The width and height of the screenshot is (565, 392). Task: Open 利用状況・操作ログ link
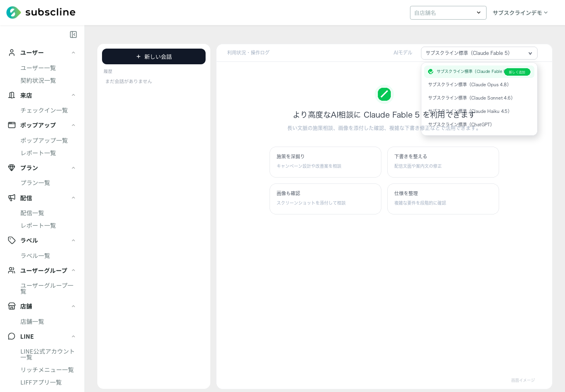click(248, 53)
